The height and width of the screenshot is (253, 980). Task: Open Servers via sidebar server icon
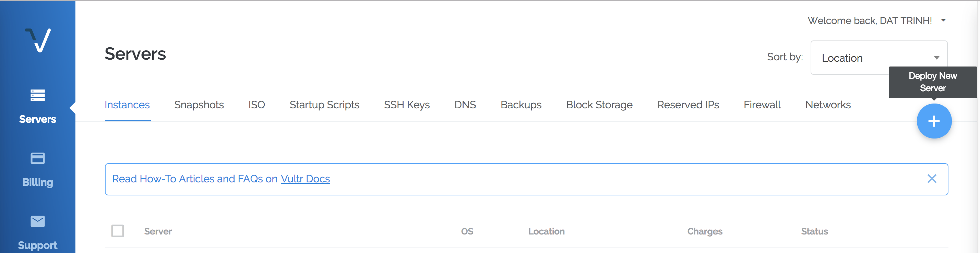tap(38, 95)
